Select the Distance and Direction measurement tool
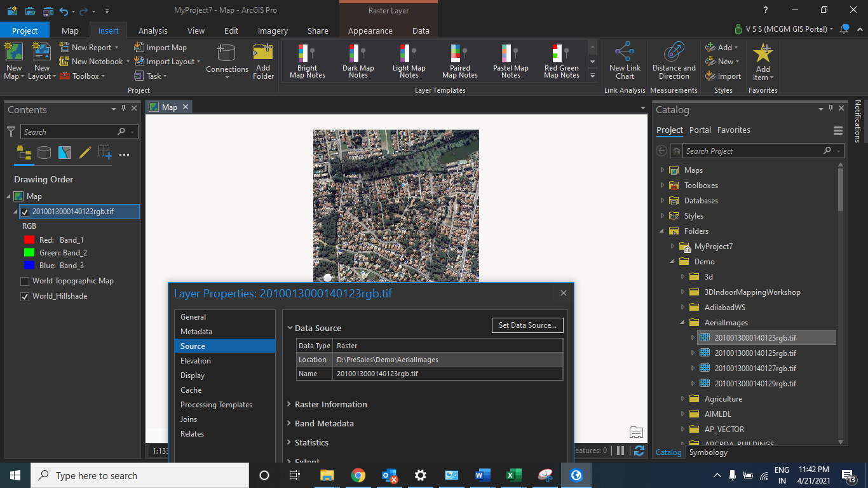 [673, 60]
